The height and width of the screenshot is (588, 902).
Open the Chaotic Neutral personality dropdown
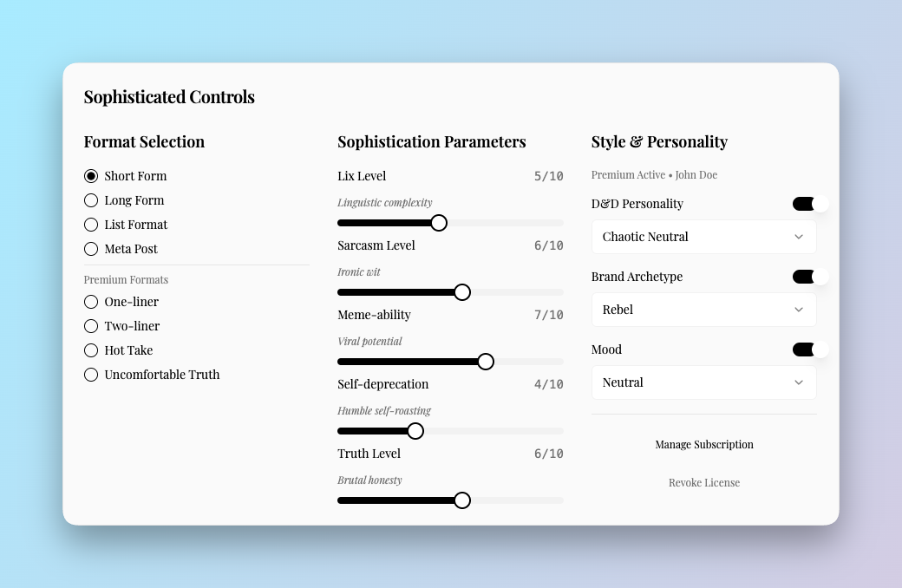[703, 237]
